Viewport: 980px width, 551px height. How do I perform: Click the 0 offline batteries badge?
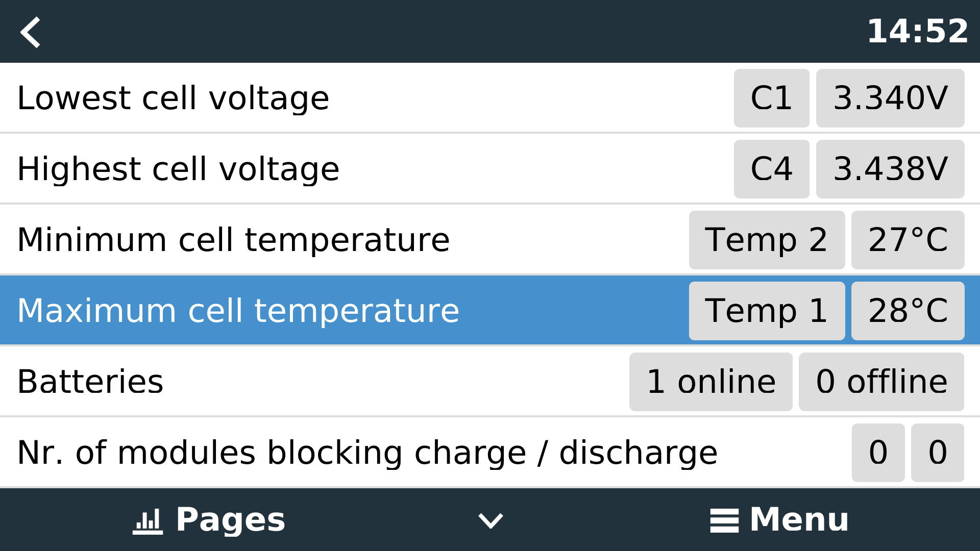pyautogui.click(x=881, y=382)
